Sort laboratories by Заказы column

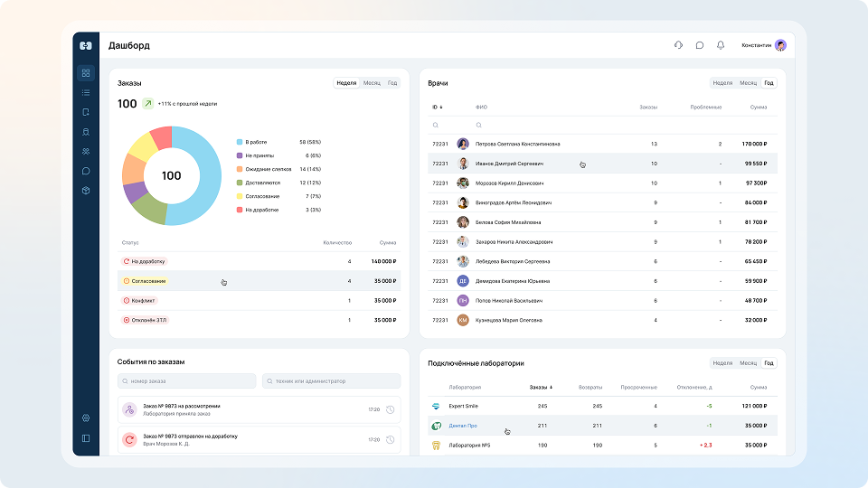(x=541, y=388)
